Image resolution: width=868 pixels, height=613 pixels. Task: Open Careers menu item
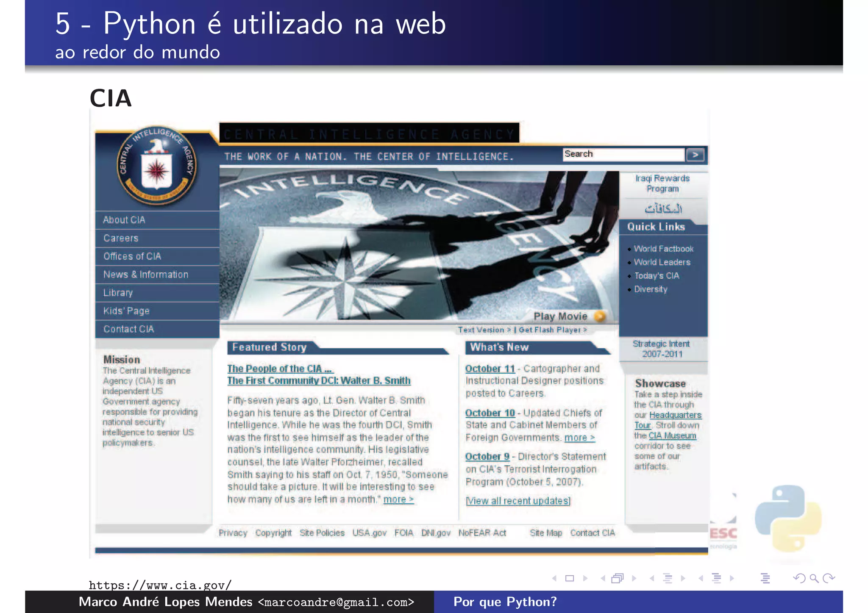157,238
